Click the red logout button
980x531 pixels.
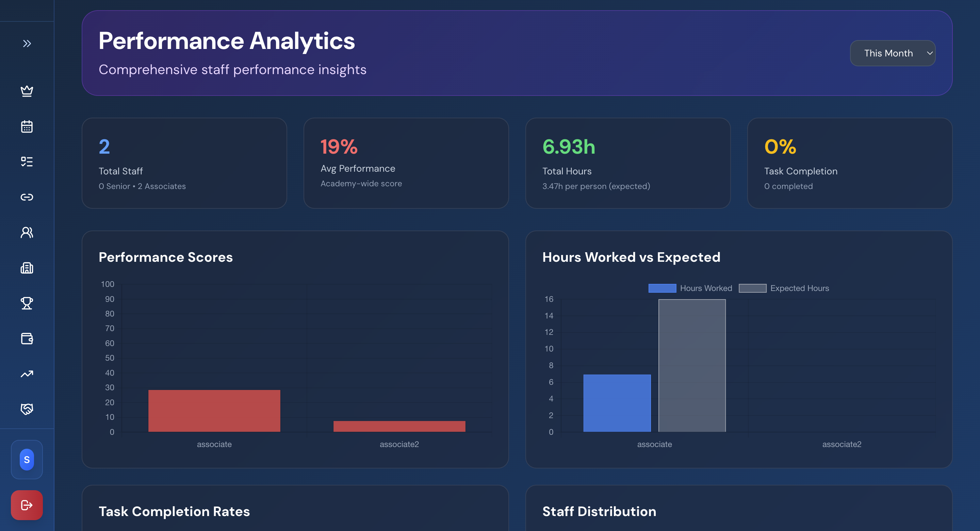pos(27,505)
